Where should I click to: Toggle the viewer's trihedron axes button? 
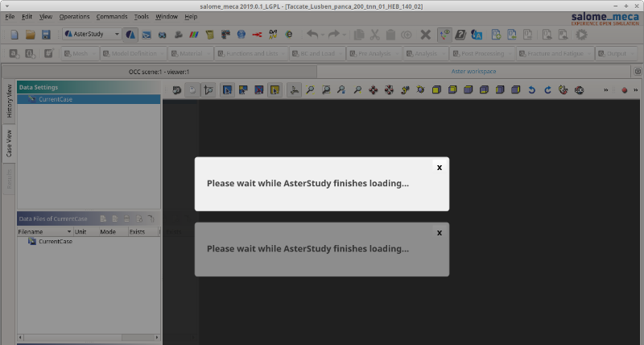coord(294,89)
